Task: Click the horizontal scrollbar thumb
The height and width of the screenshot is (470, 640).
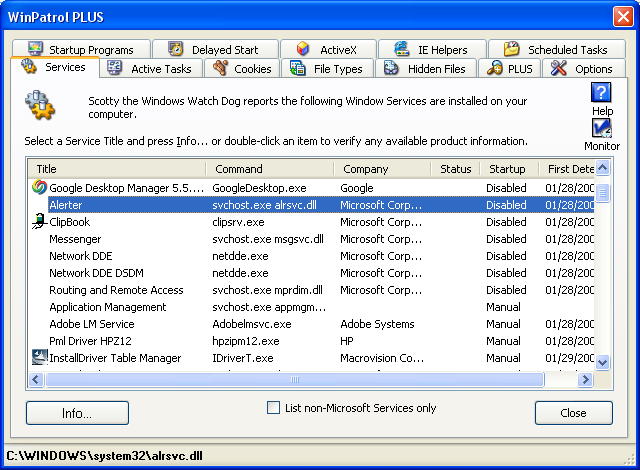Action: click(x=295, y=379)
